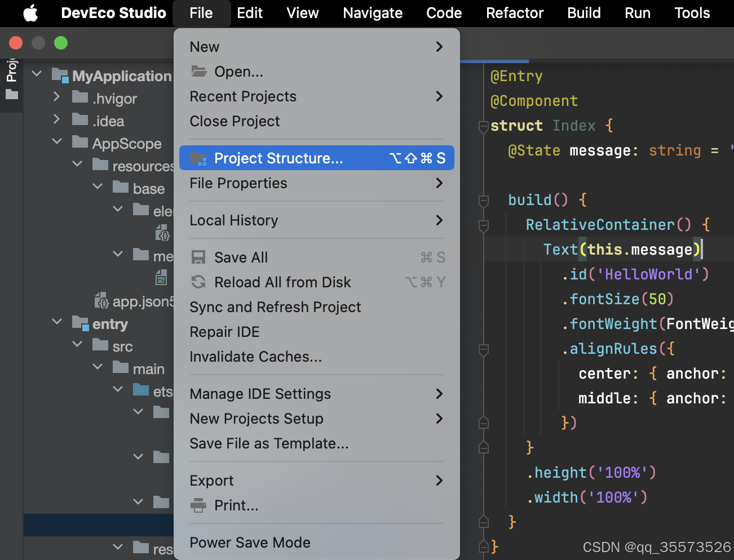Select Close Project
This screenshot has height=560, width=734.
click(317, 121)
